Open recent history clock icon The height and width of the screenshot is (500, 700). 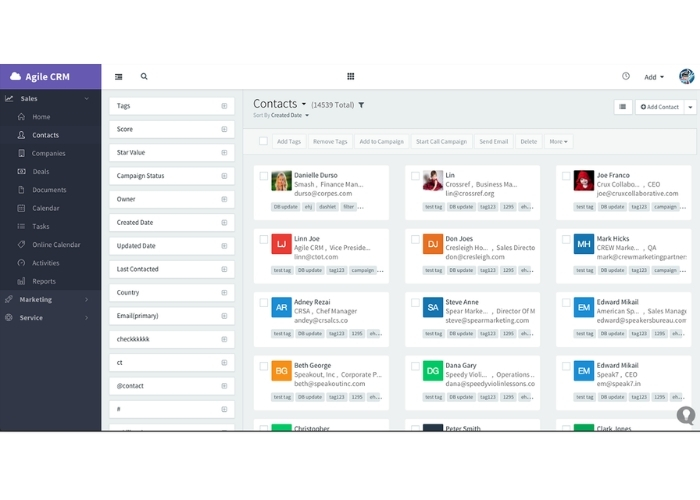(626, 76)
